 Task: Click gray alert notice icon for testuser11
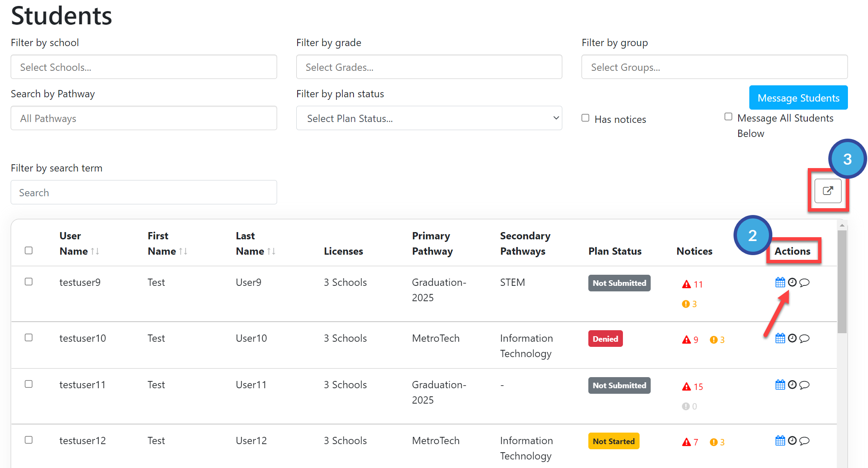[x=686, y=406]
